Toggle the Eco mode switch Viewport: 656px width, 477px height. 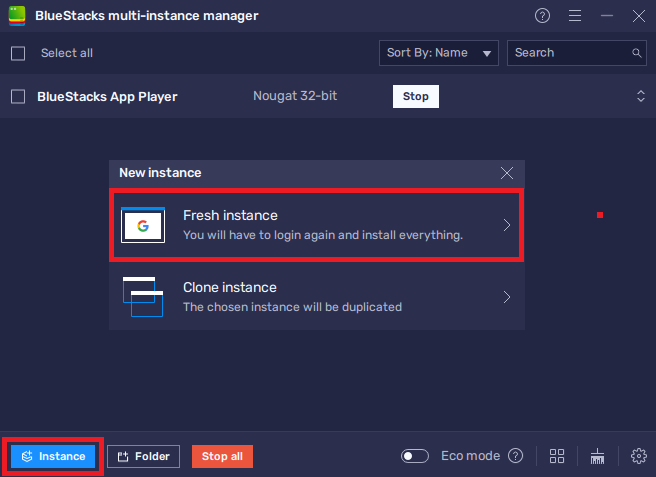coord(415,456)
